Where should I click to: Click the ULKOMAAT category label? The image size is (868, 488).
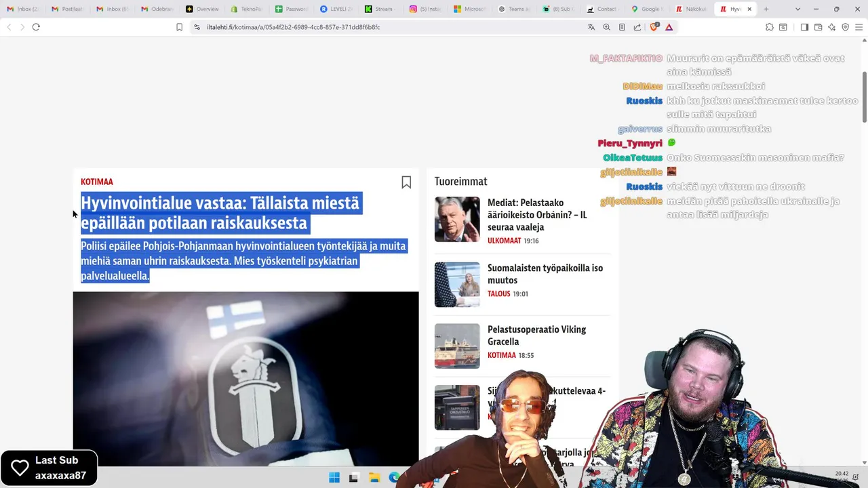coord(505,241)
